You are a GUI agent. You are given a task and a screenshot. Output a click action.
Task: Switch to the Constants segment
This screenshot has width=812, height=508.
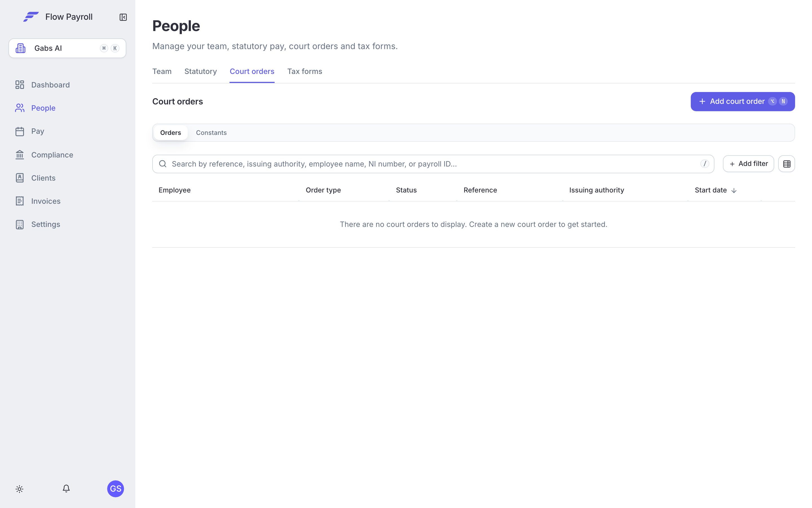pyautogui.click(x=211, y=132)
